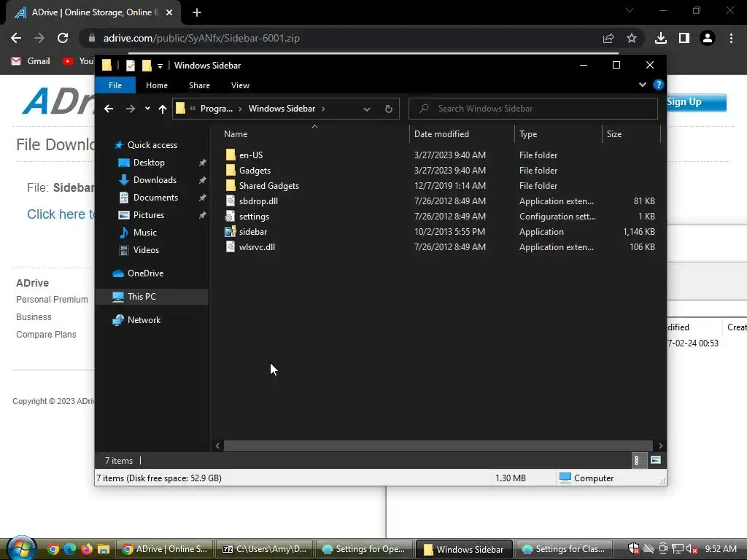Expand breadcrumb chevron after Windows Sidebar
Screen dimensions: 747x560
pyautogui.click(x=323, y=109)
